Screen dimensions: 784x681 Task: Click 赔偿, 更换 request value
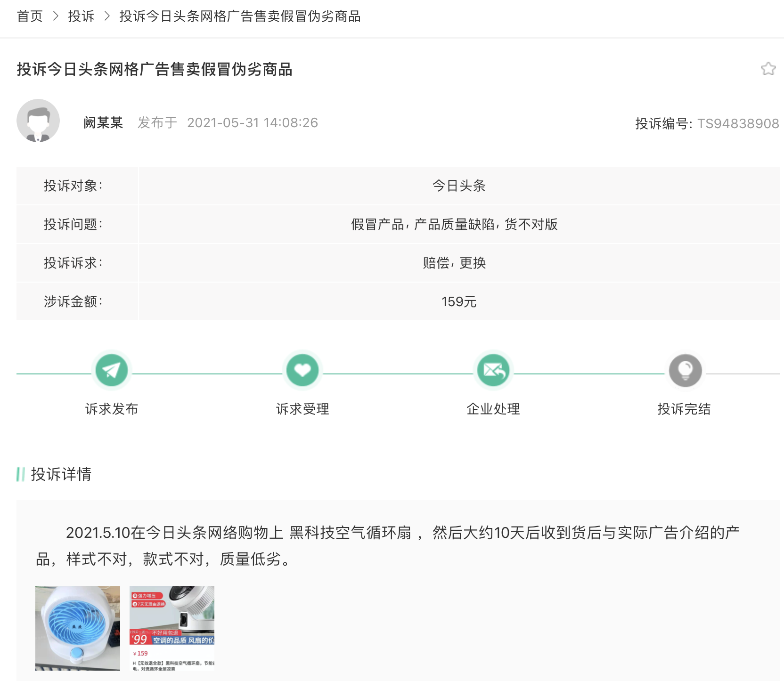pyautogui.click(x=454, y=263)
